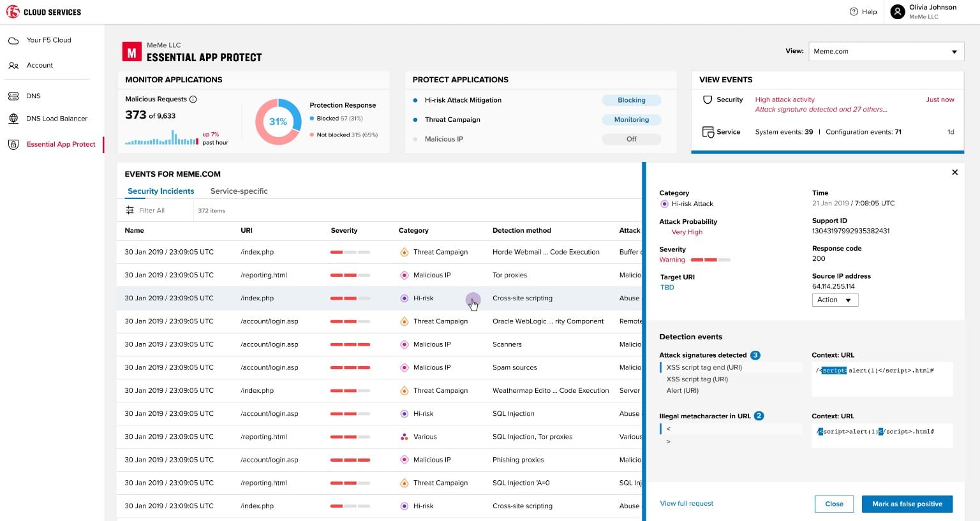Click source IP address 64.114.255.114
This screenshot has width=980, height=521.
coord(833,287)
